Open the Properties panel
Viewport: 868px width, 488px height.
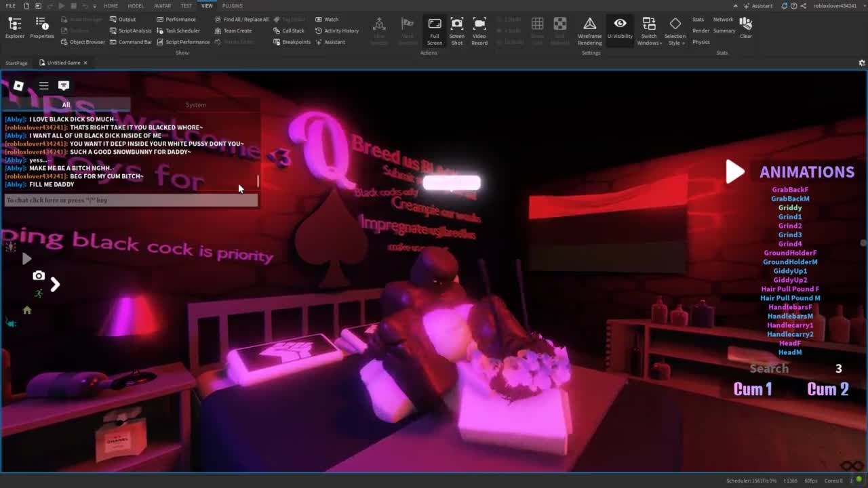(x=42, y=27)
